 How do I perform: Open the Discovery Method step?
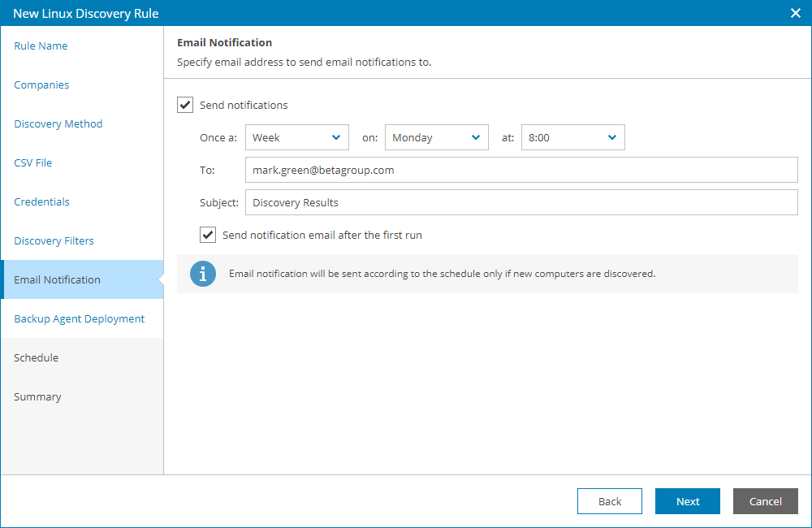pyautogui.click(x=58, y=123)
